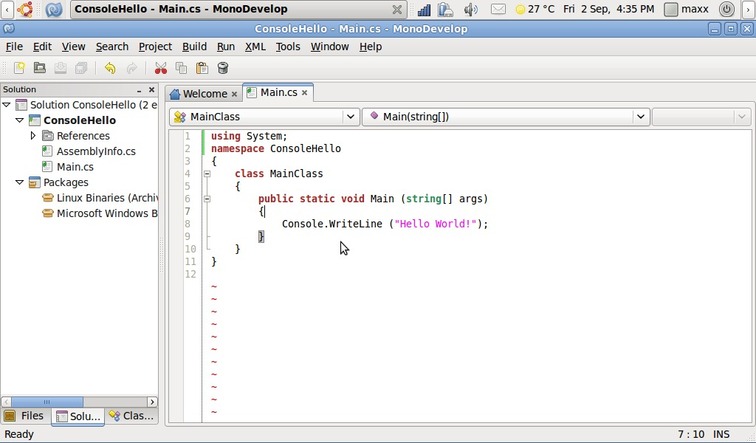The height and width of the screenshot is (443, 756).
Task: Open the Project menu
Action: [155, 47]
